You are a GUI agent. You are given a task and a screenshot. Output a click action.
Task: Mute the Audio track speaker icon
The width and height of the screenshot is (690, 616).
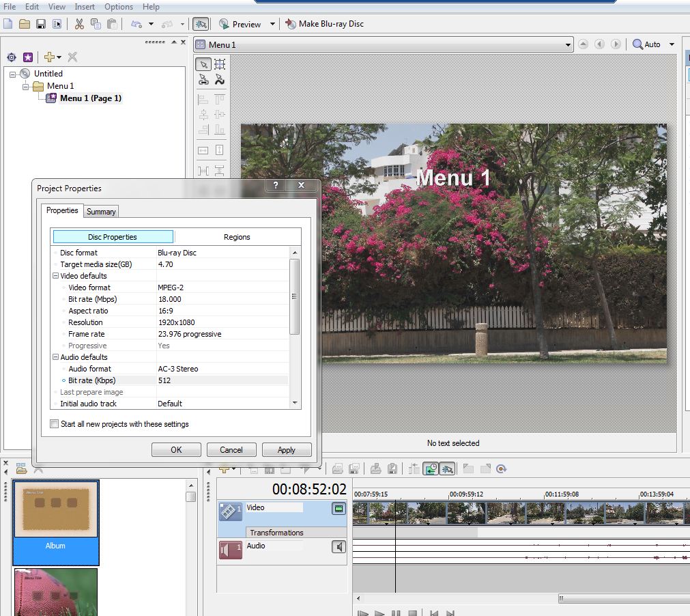[x=339, y=546]
